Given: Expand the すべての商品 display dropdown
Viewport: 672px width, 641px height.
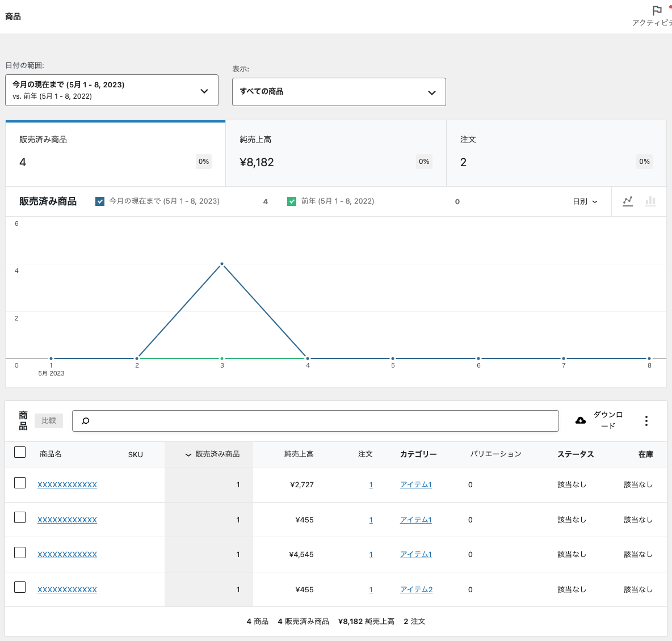Looking at the screenshot, I should 339,92.
